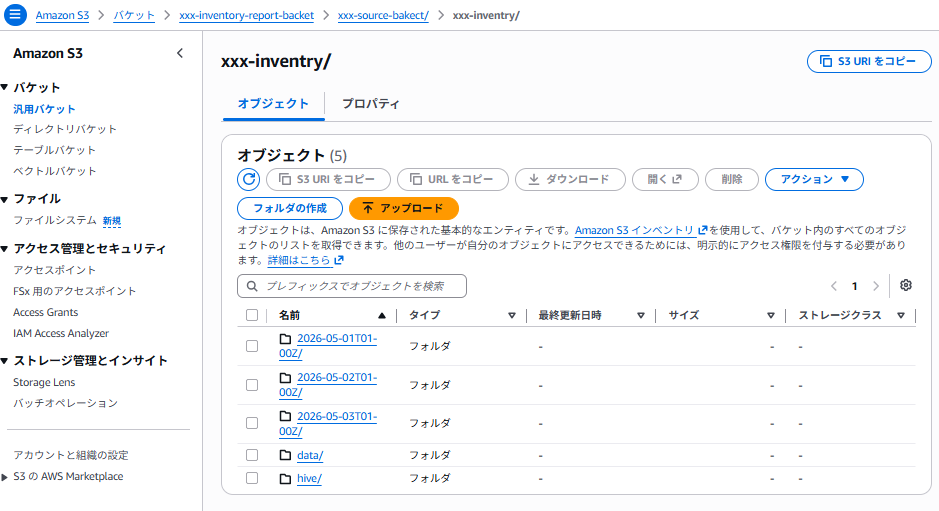The height and width of the screenshot is (511, 939).
Task: Open Storage Lens in sidebar
Action: click(x=44, y=382)
